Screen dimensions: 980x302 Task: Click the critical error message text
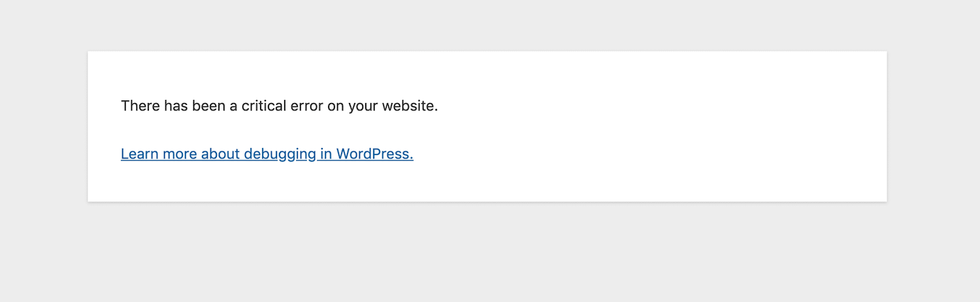click(279, 106)
